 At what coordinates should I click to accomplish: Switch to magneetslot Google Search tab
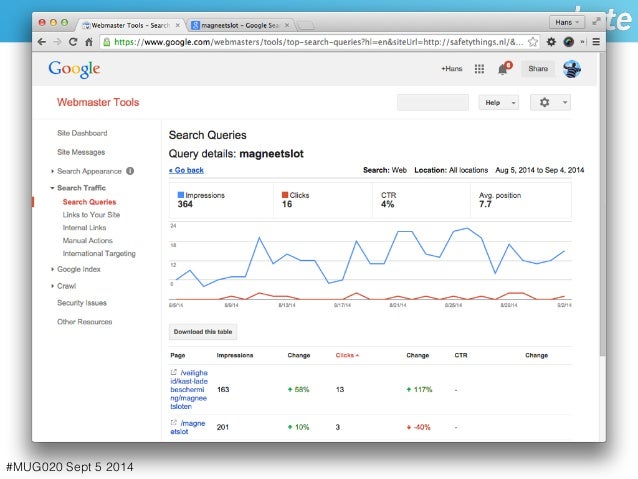(x=240, y=25)
